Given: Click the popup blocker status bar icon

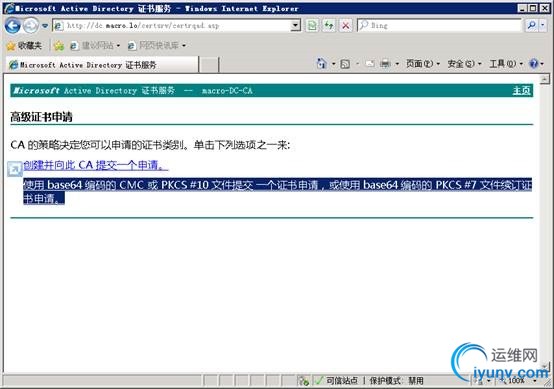Looking at the screenshot, I should [x=303, y=381].
